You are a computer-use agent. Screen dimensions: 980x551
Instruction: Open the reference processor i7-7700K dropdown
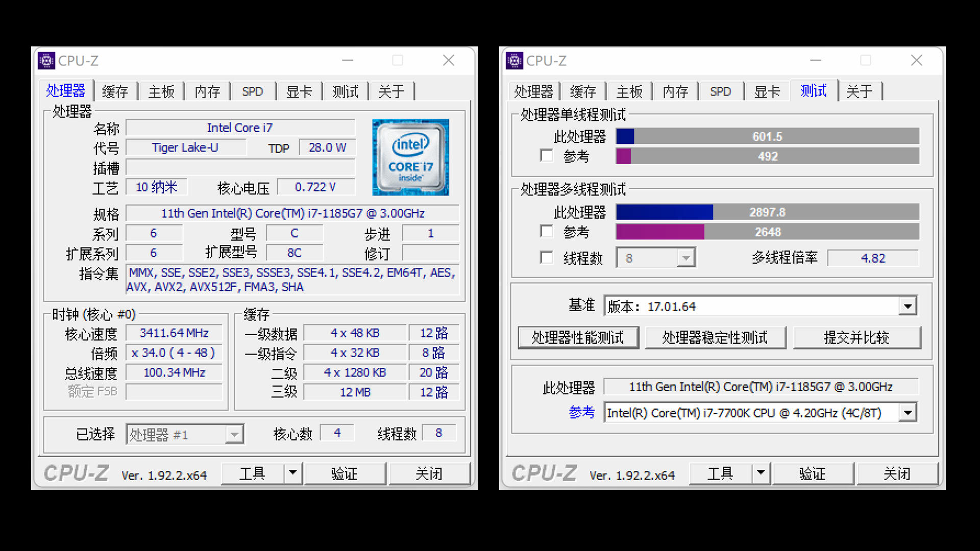click(908, 413)
